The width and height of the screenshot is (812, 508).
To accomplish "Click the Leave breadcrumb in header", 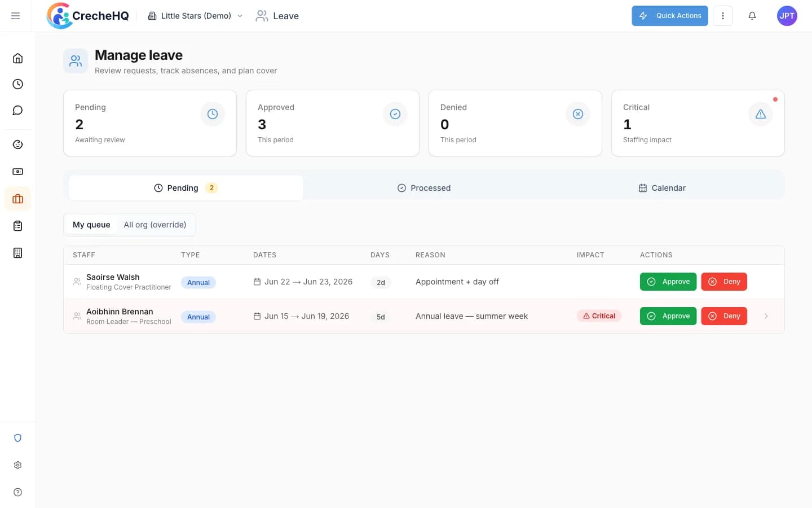I will [277, 16].
